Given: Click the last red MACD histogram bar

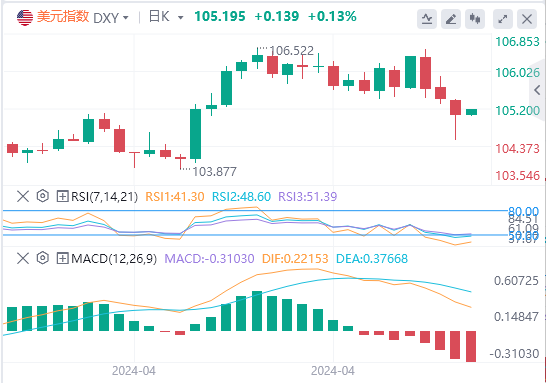Looking at the screenshot, I should 471,346.
